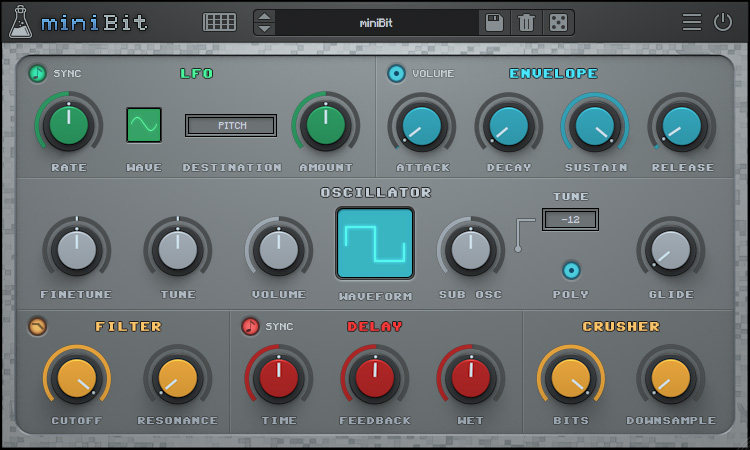Open the sub osc tune -12 box
Viewport: 750px width, 450px height.
coord(570,220)
